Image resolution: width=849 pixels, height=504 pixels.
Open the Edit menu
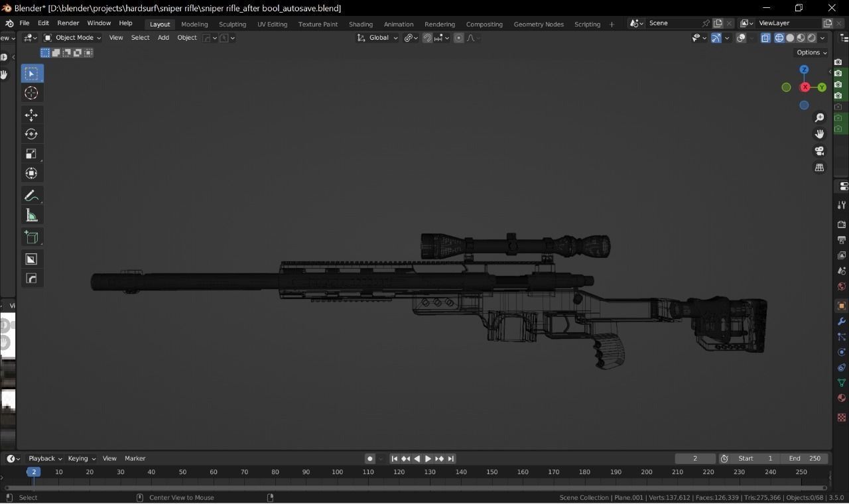43,23
